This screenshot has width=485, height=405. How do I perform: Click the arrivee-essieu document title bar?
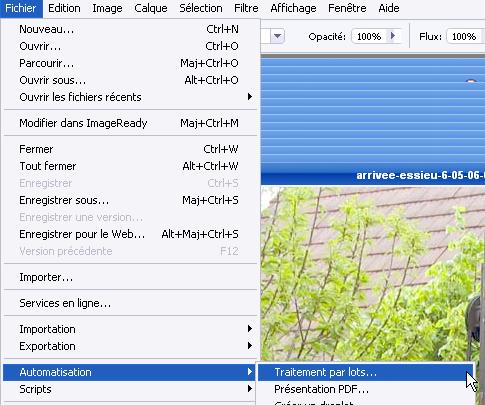coord(373,175)
